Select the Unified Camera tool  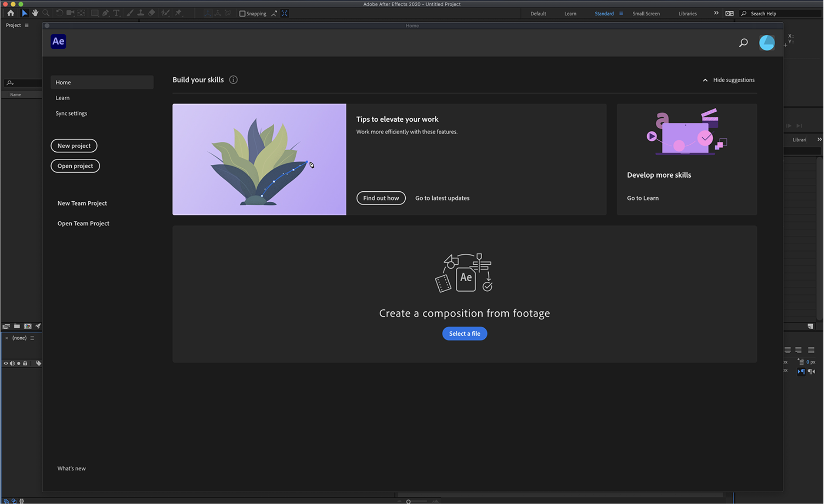[x=71, y=13]
